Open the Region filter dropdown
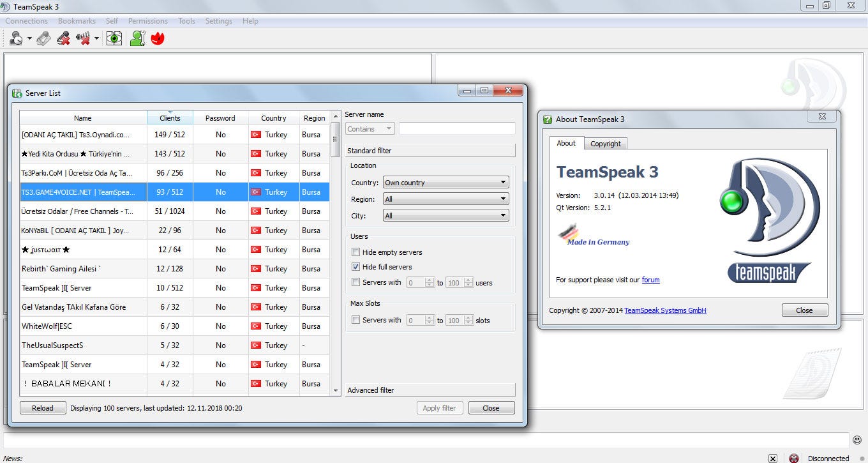Image resolution: width=868 pixels, height=463 pixels. 445,199
